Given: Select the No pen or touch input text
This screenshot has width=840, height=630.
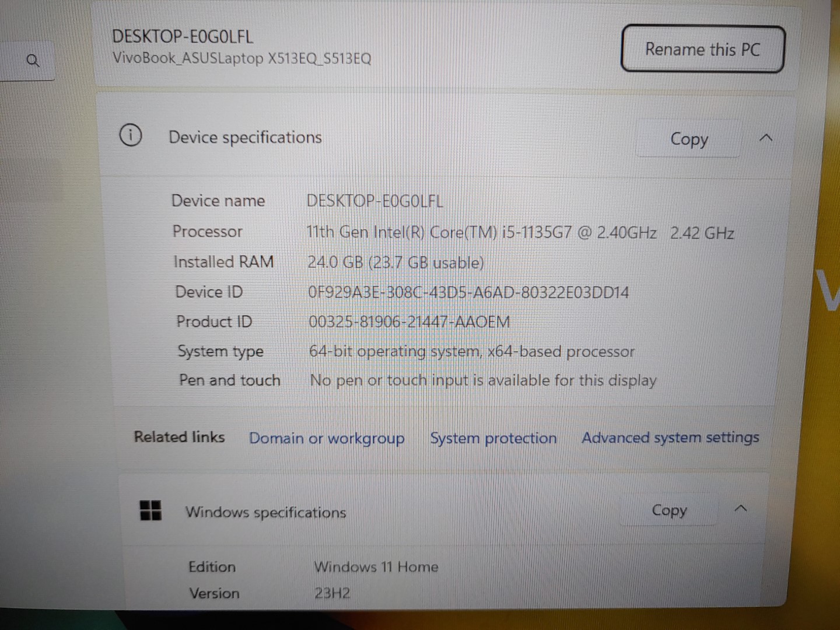Looking at the screenshot, I should 484,380.
